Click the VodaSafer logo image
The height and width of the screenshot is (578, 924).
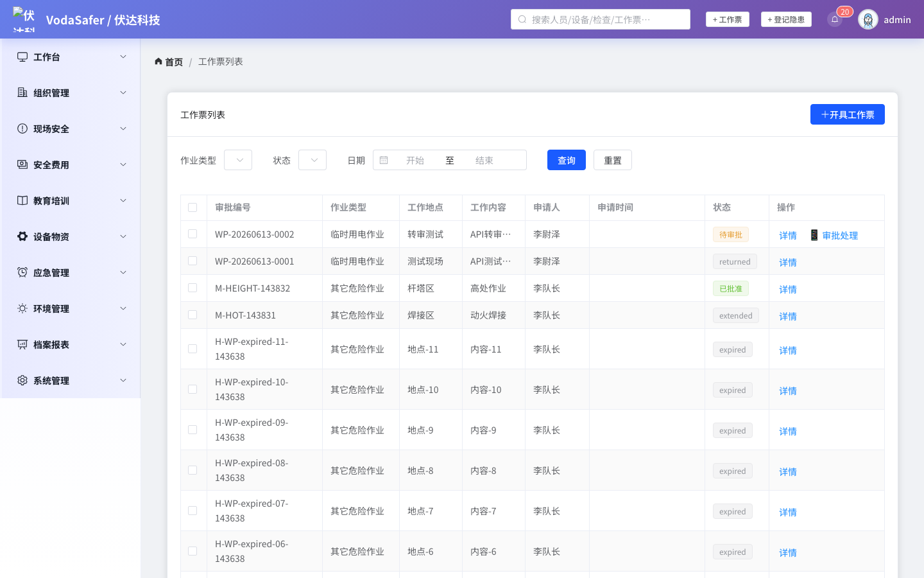24,19
